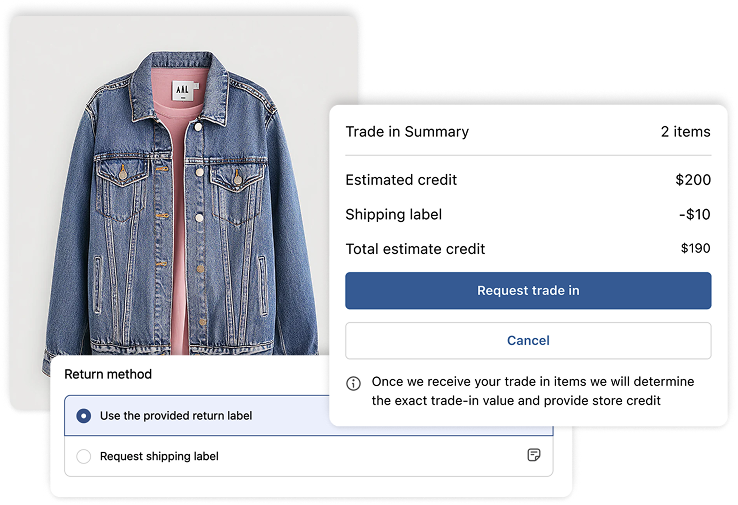Click the Total estimate credit label
This screenshot has height=505, width=738.
pos(415,249)
